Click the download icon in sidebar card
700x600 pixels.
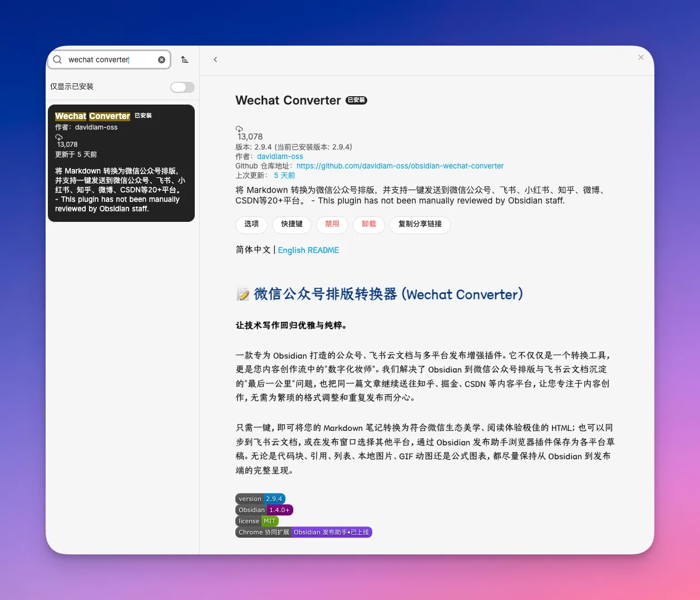click(58, 137)
